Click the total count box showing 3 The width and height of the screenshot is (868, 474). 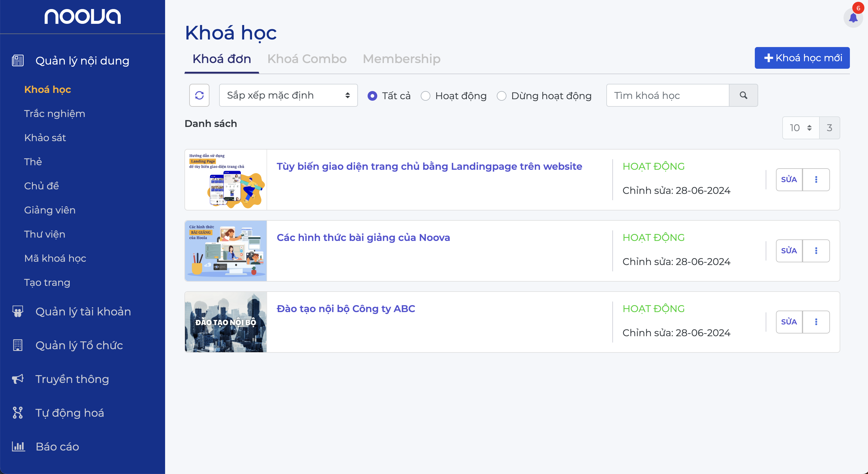pos(829,128)
